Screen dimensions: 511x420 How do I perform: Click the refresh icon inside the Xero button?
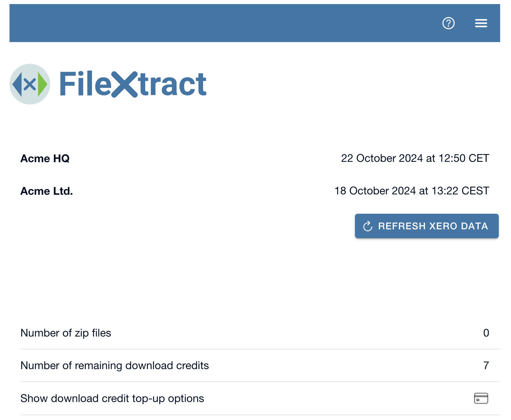click(368, 226)
